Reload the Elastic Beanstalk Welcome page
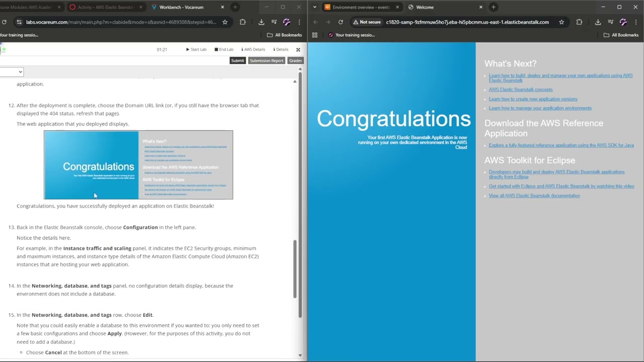The image size is (644, 362). 341,22
